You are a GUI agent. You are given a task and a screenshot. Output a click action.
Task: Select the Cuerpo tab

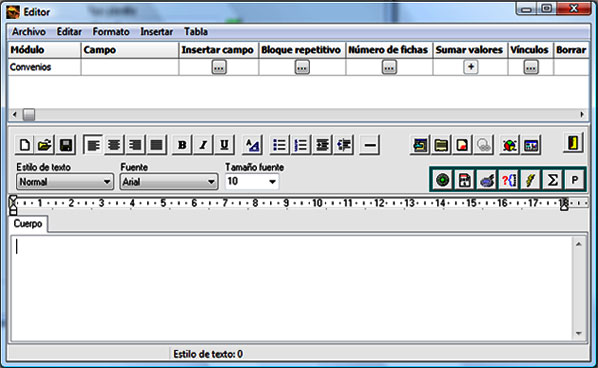[28, 223]
